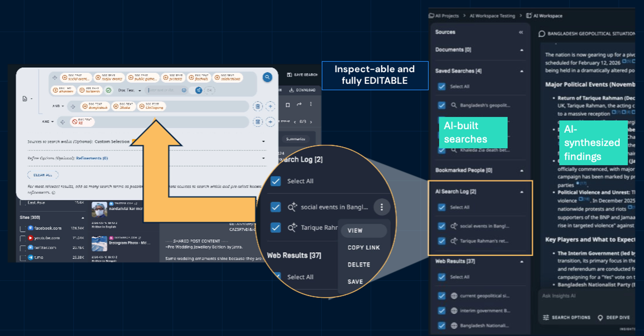This screenshot has height=336, width=644.
Task: Click the Ask Insights AI input box
Action: [x=587, y=296]
